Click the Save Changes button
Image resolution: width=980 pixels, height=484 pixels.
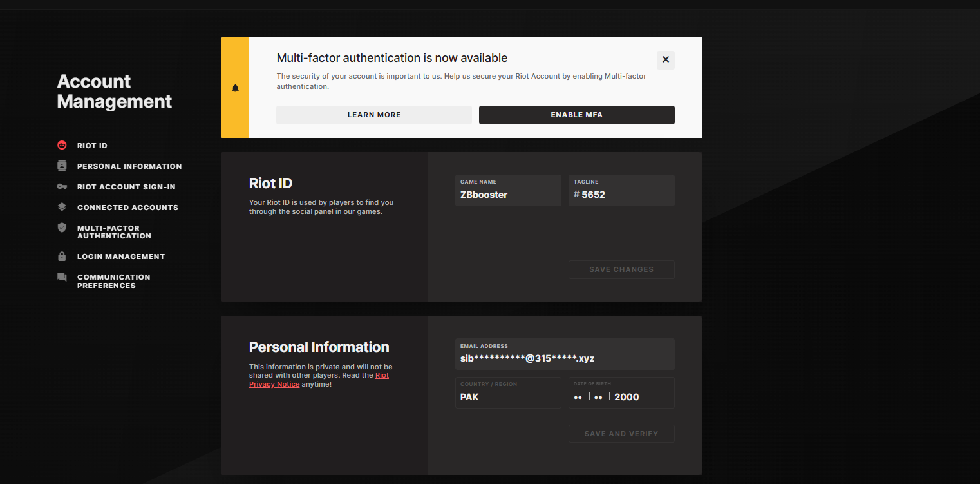click(621, 269)
